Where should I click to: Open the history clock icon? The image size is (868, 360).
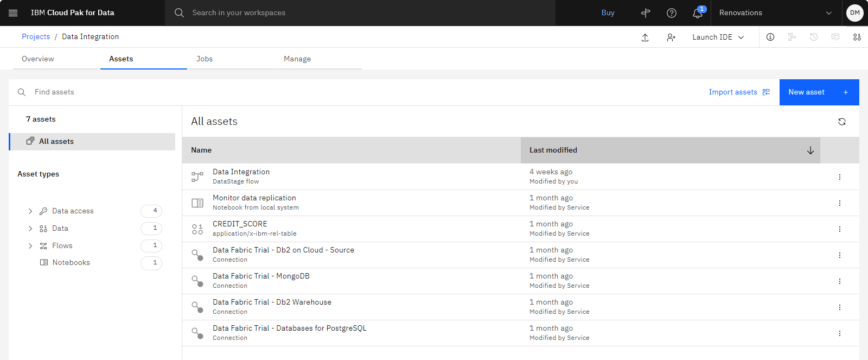click(814, 37)
